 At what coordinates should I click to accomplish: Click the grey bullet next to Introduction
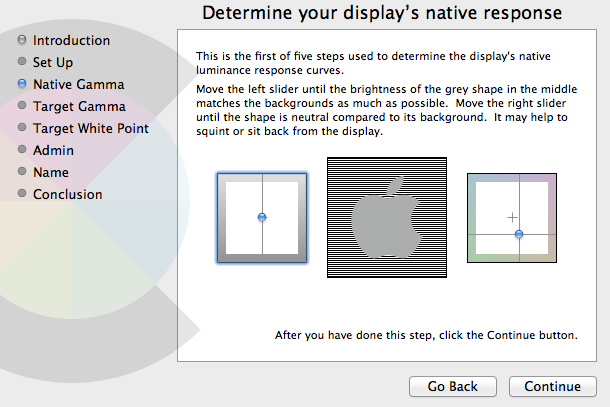coord(22,41)
